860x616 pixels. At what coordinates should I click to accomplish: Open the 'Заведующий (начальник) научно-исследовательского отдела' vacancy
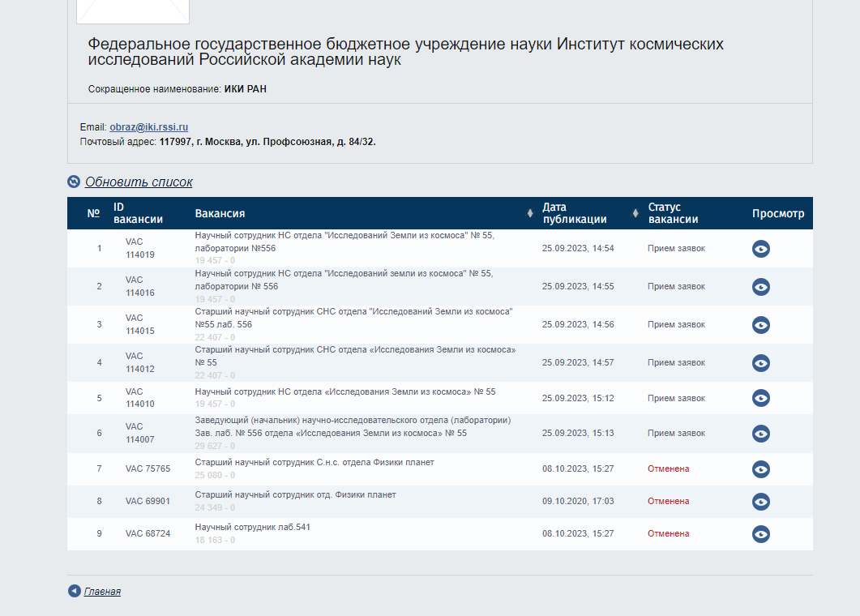[351, 420]
